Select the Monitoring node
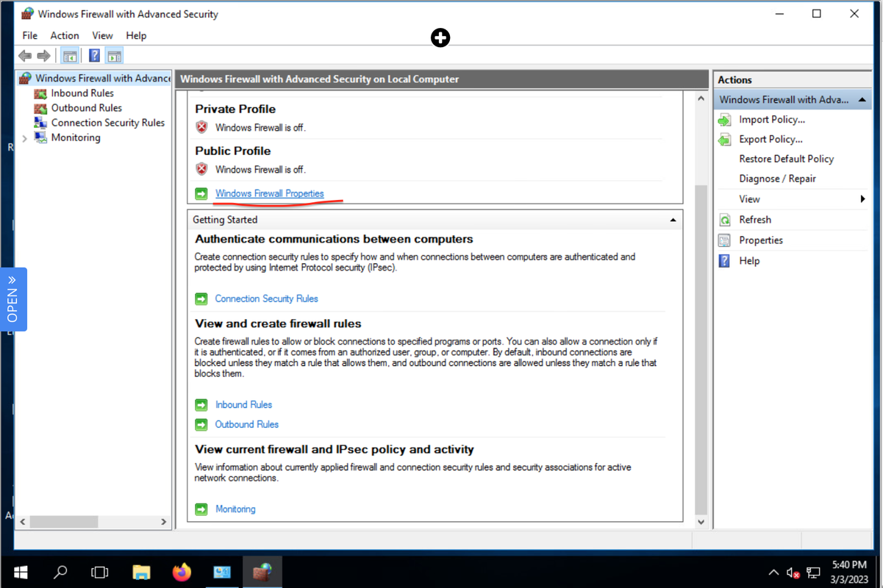The height and width of the screenshot is (588, 883). (76, 137)
